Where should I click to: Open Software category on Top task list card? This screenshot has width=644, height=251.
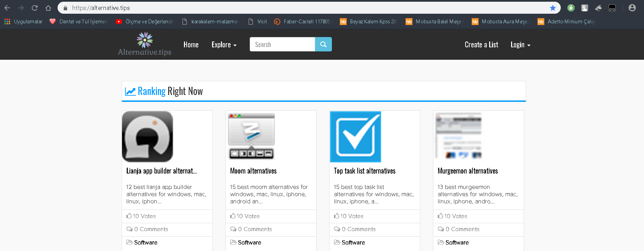(x=354, y=242)
